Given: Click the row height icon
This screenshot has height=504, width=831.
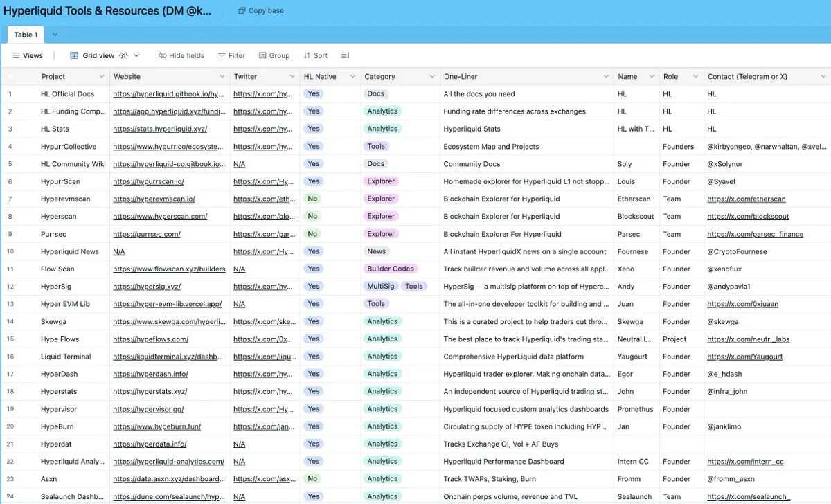Looking at the screenshot, I should pyautogui.click(x=346, y=55).
